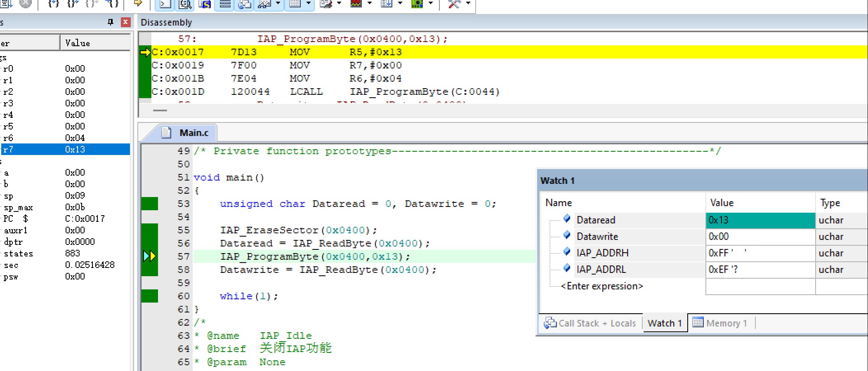Open the Symbols window icon
Image resolution: width=868 pixels, height=371 pixels.
click(205, 4)
